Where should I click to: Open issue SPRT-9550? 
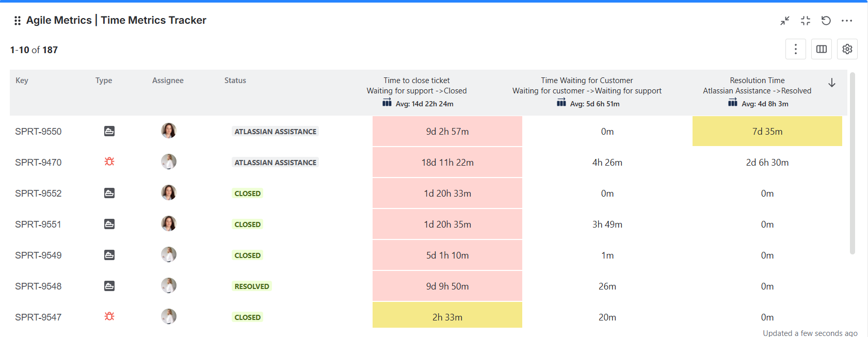pyautogui.click(x=38, y=132)
